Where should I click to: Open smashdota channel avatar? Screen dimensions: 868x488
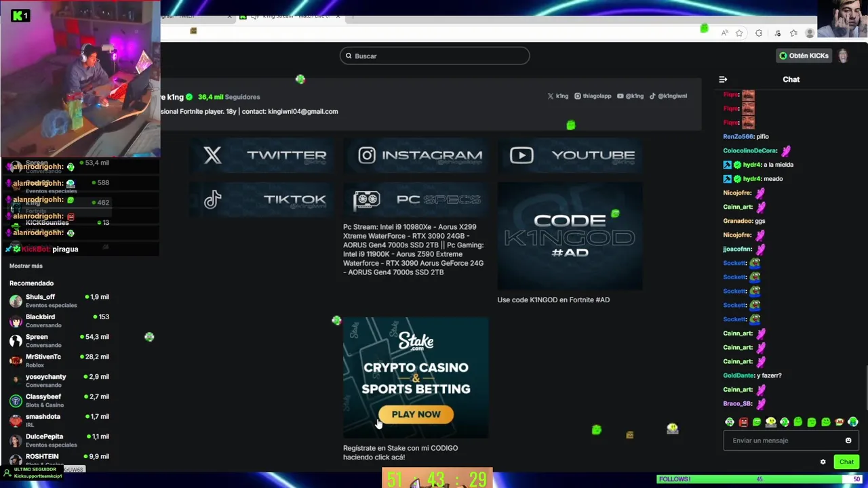16,421
